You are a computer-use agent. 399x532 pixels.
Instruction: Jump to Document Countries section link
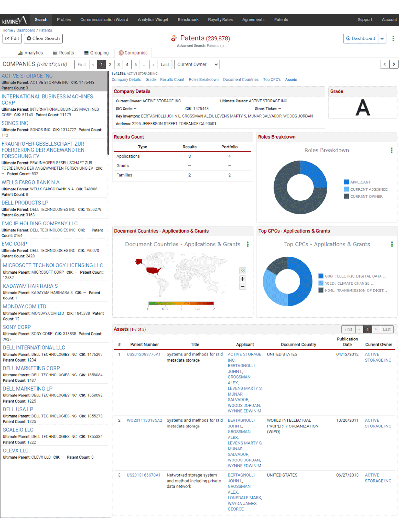point(241,80)
